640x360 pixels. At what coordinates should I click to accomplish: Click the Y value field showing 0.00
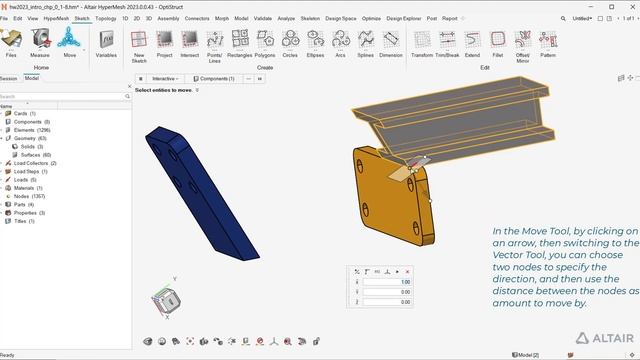pyautogui.click(x=387, y=292)
